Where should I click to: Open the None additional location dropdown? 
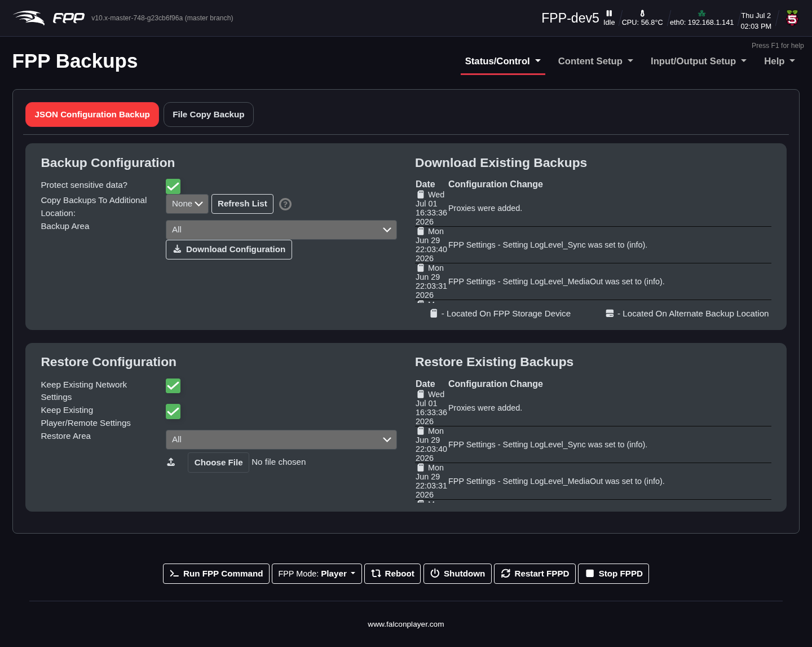point(187,204)
